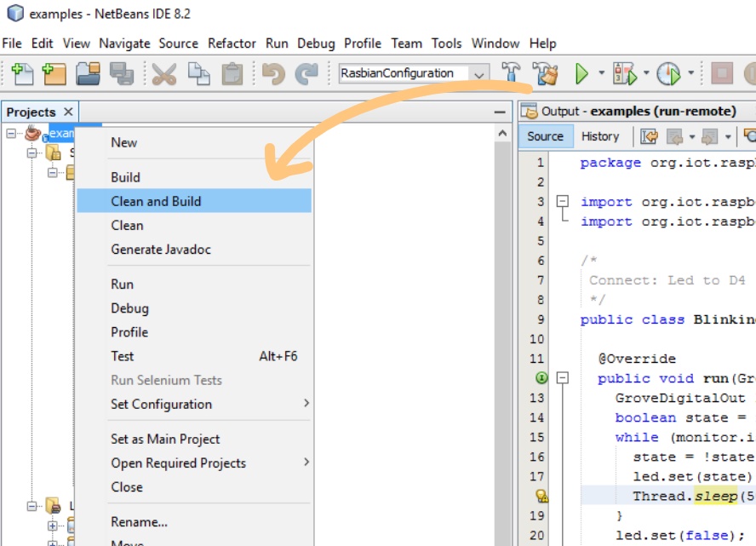Collapse the import block fold marker

[562, 201]
